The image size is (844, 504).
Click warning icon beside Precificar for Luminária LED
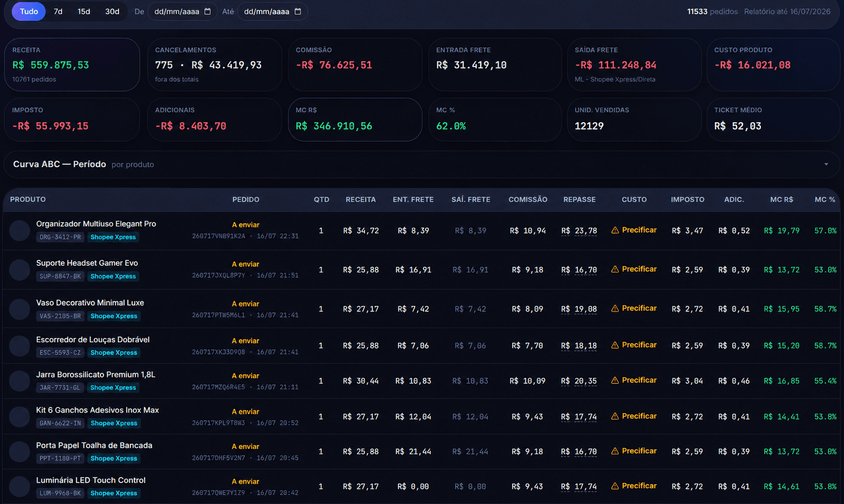pyautogui.click(x=615, y=486)
